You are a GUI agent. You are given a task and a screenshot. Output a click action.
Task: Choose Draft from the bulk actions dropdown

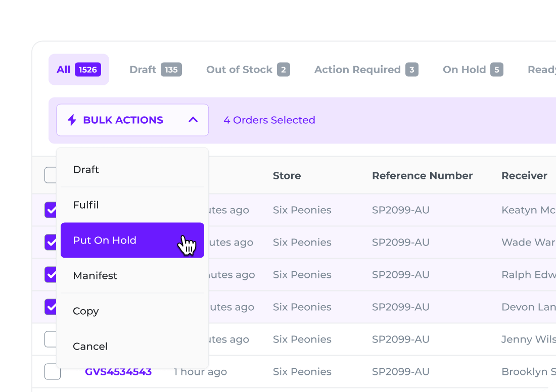(x=86, y=169)
